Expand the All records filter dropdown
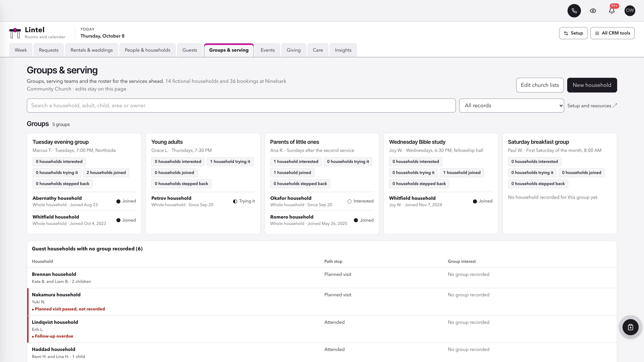Image resolution: width=644 pixels, height=362 pixels. 511,106
